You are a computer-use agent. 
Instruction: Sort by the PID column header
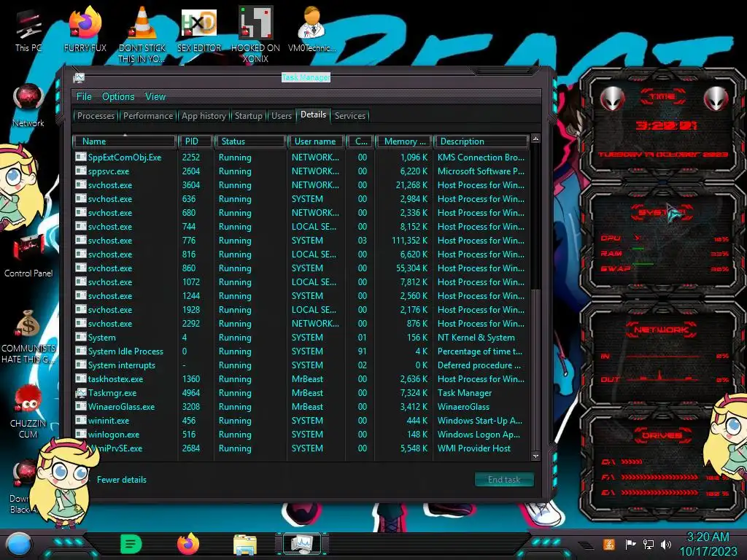click(x=196, y=141)
